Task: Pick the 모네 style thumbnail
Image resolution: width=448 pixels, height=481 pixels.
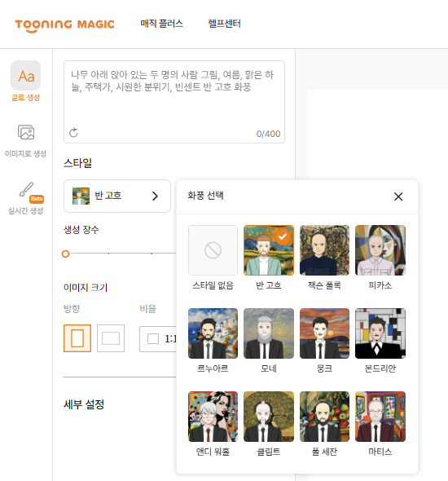Action: tap(269, 333)
